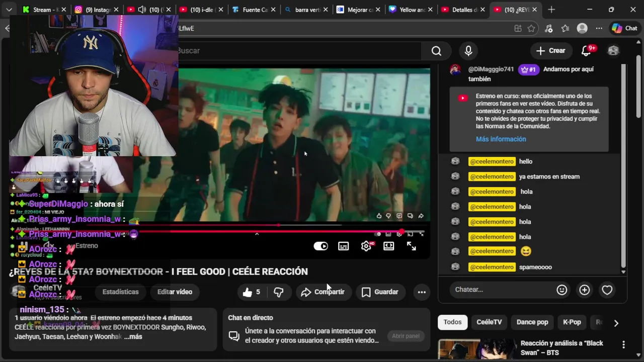Open the three-dot more actions menu
This screenshot has width=644, height=362.
click(422, 292)
